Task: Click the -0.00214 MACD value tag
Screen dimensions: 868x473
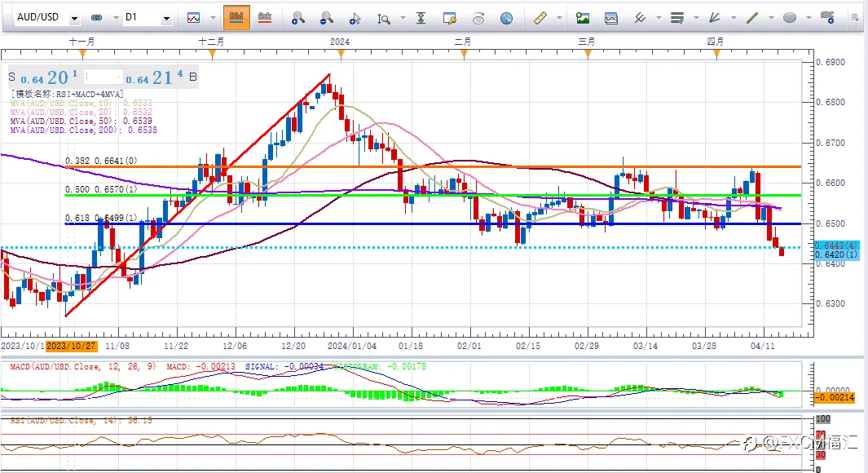Action: 835,398
